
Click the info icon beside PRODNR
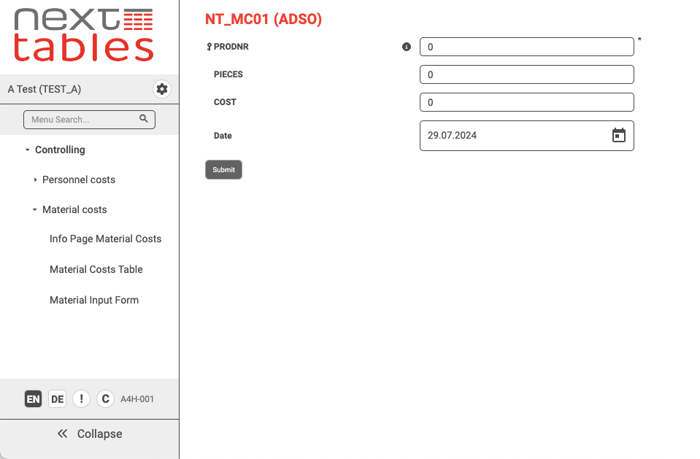[406, 46]
